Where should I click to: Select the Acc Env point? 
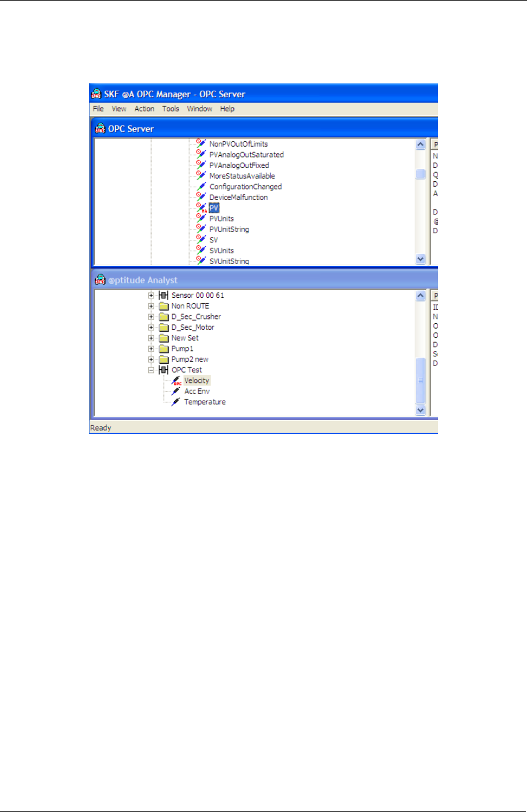[x=197, y=391]
